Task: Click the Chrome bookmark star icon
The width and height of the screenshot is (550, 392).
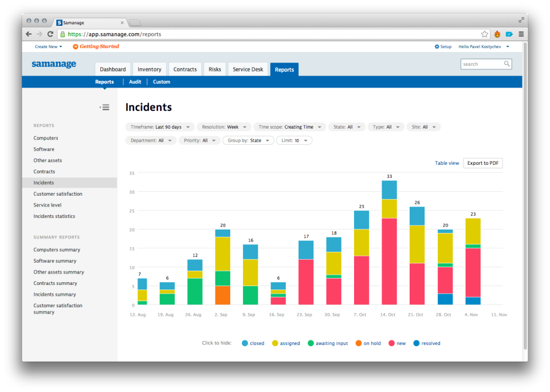Action: [484, 34]
